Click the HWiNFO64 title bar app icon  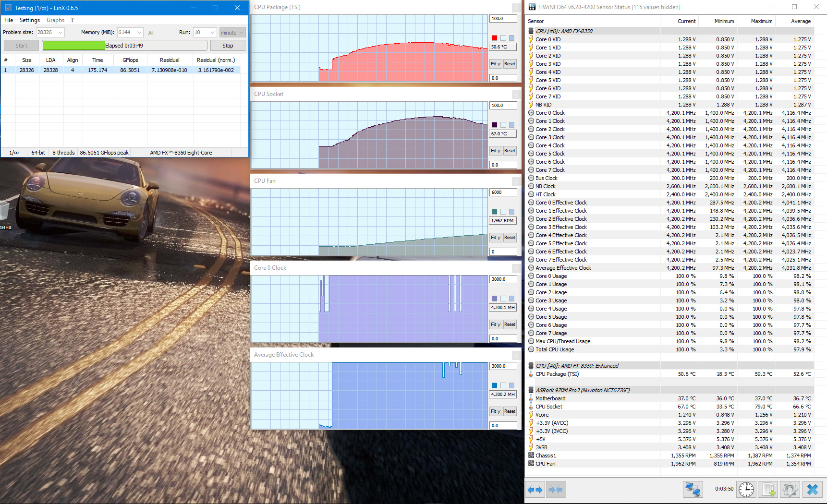532,7
